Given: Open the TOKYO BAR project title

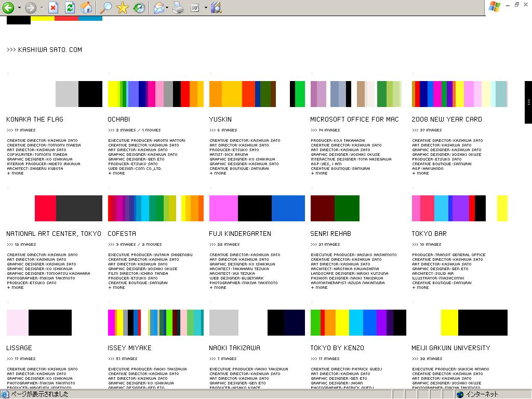Looking at the screenshot, I should point(429,234).
